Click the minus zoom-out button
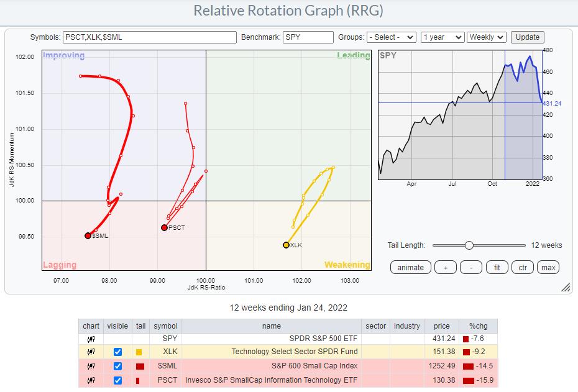The image size is (578, 392). (472, 267)
